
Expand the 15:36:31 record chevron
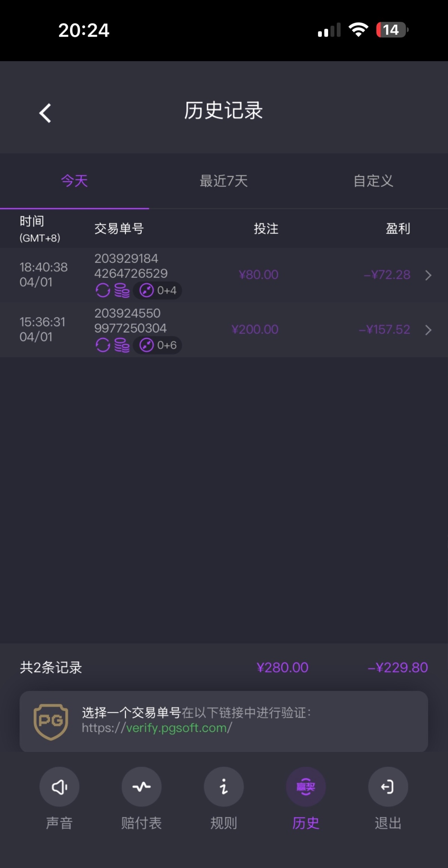[x=429, y=330]
